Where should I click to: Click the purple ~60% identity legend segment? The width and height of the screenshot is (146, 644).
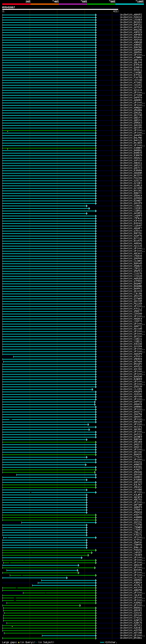point(73,4)
